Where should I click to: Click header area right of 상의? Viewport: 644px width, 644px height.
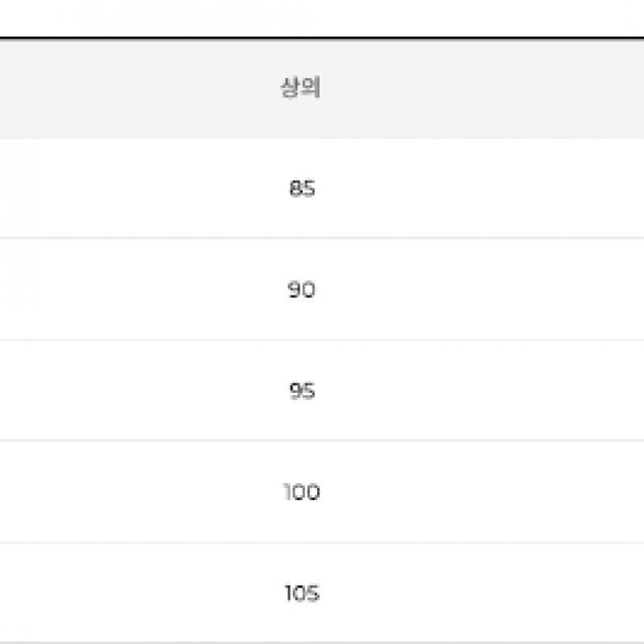(483, 88)
